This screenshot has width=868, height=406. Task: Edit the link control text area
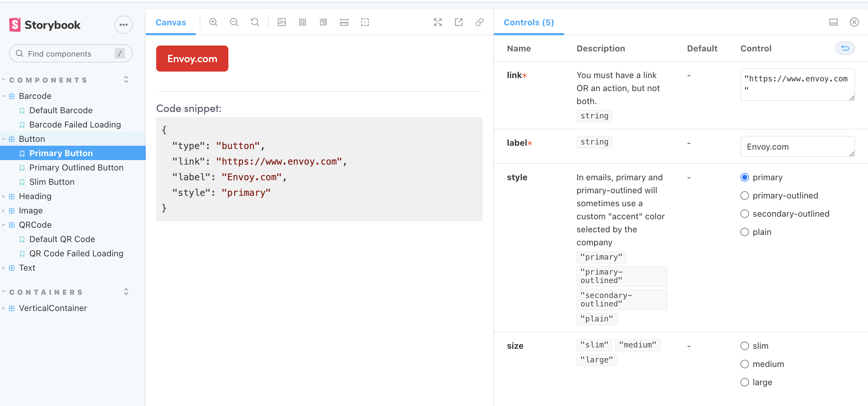(797, 84)
